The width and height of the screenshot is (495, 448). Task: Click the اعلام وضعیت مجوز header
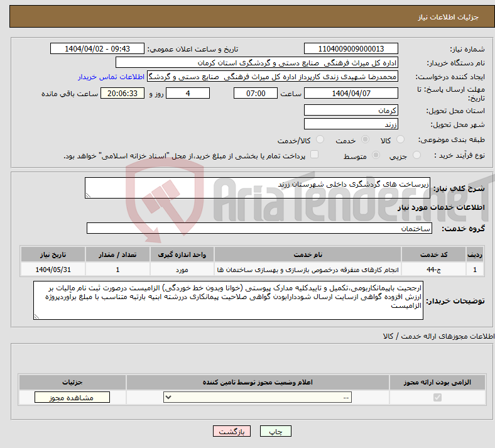click(x=258, y=382)
